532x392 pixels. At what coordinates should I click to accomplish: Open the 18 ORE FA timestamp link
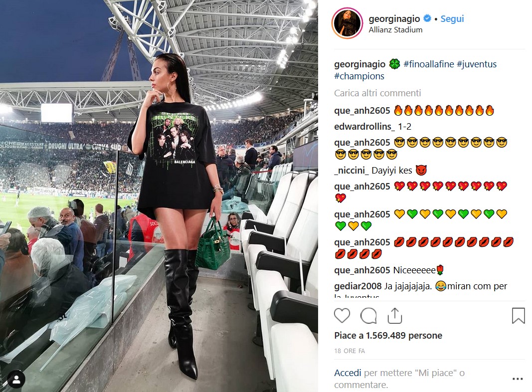point(350,351)
